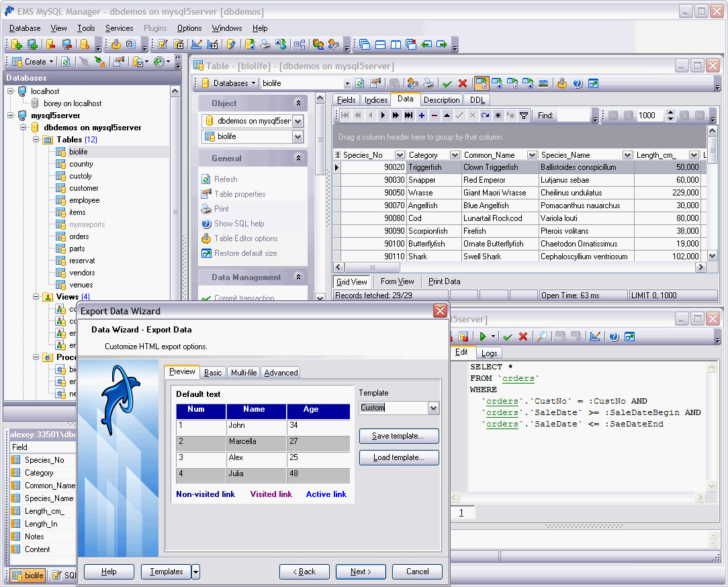Go to last record in data navigator
This screenshot has height=587, width=728.
(408, 115)
